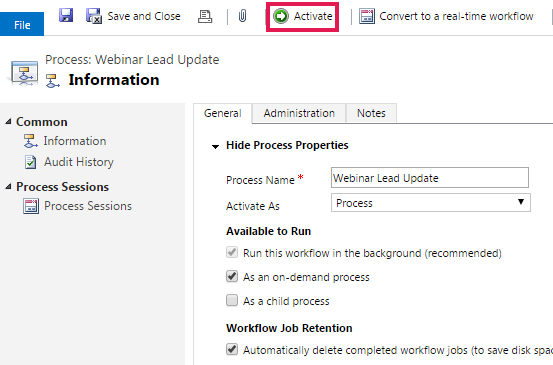553x365 pixels.
Task: Open Process Sessions link in navigation
Action: [88, 206]
